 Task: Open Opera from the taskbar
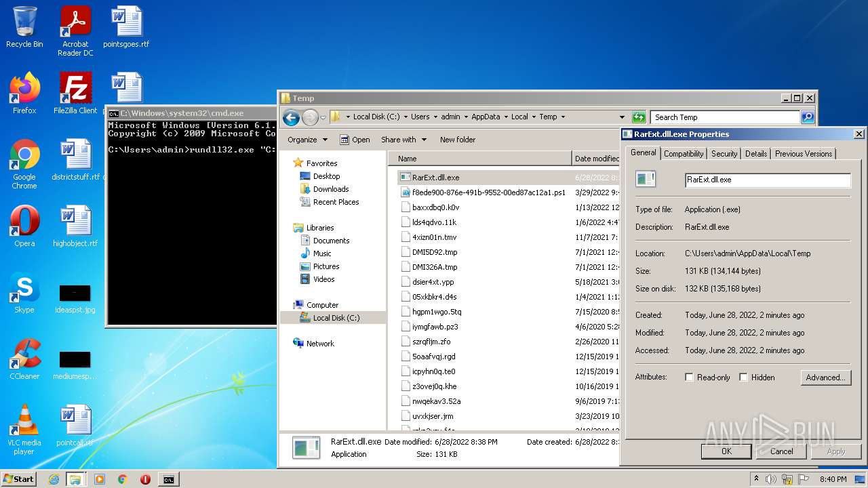[145, 479]
